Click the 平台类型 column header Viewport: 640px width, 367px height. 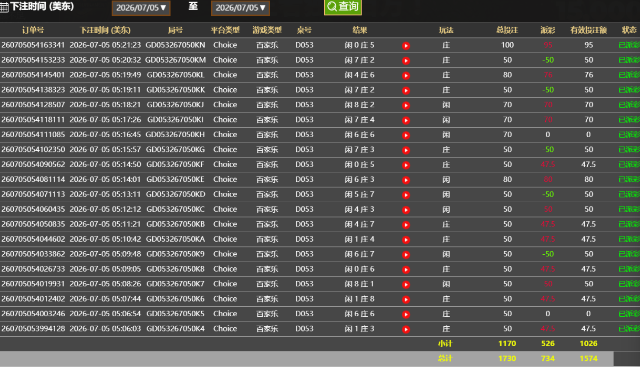click(x=225, y=30)
